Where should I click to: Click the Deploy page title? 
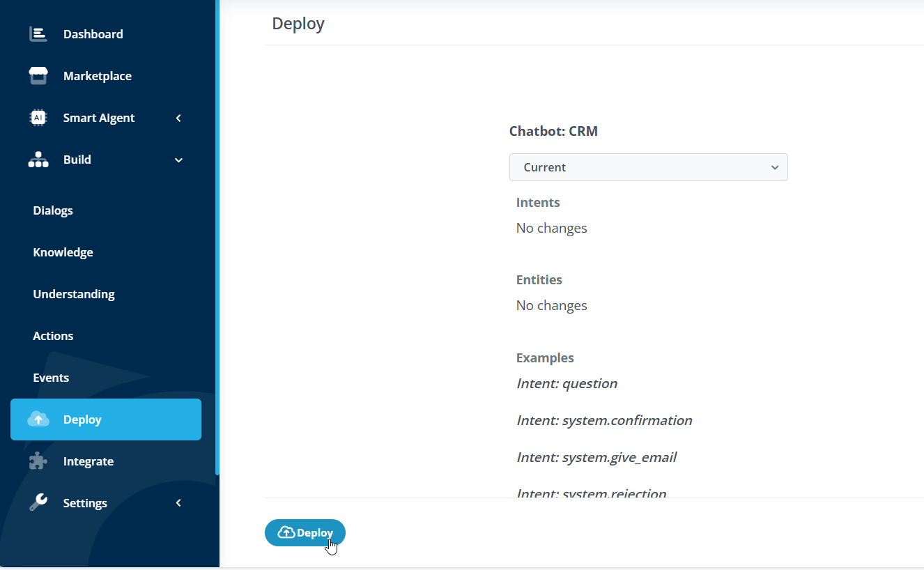(298, 24)
